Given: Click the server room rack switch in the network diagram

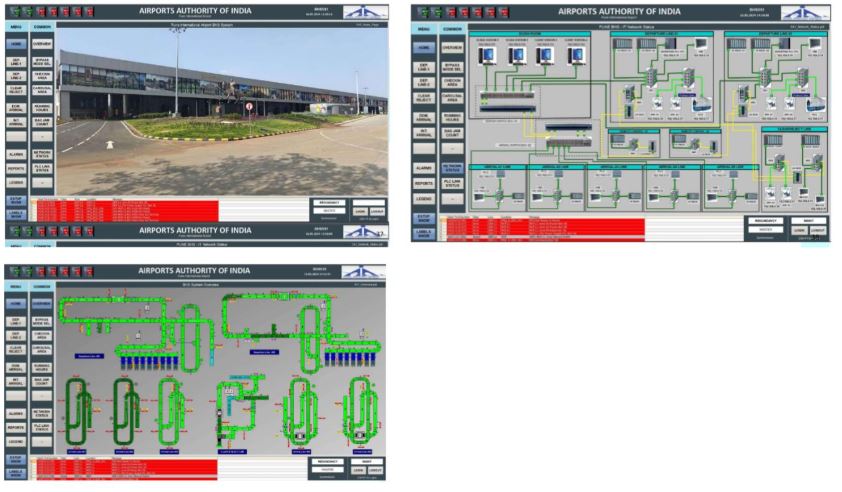Looking at the screenshot, I should click(507, 100).
